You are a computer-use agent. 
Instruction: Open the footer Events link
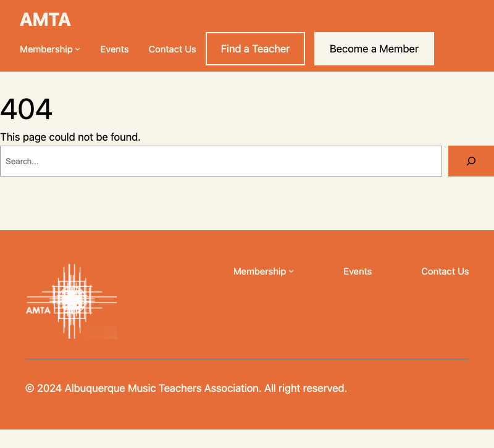pyautogui.click(x=358, y=272)
